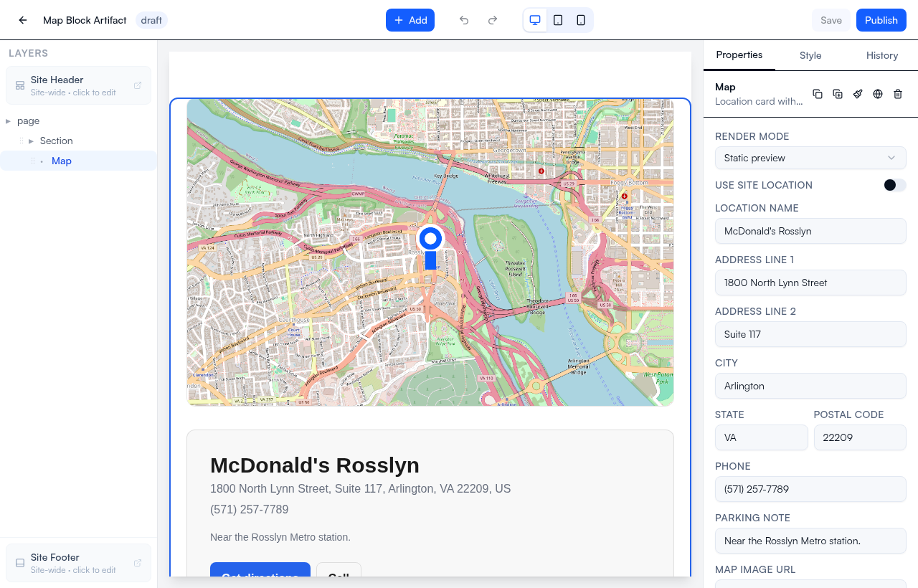Switch to desktop preview icon
This screenshot has height=588, width=918.
[x=535, y=20]
